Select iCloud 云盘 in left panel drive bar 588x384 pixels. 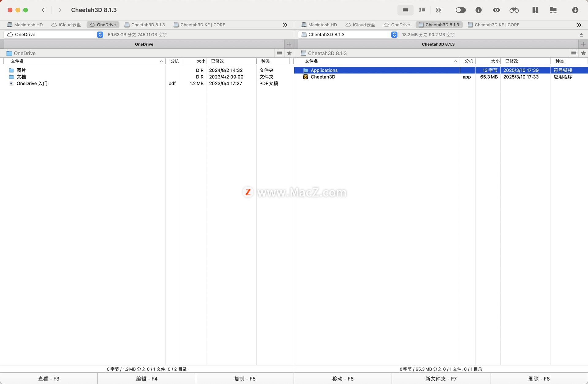point(66,25)
